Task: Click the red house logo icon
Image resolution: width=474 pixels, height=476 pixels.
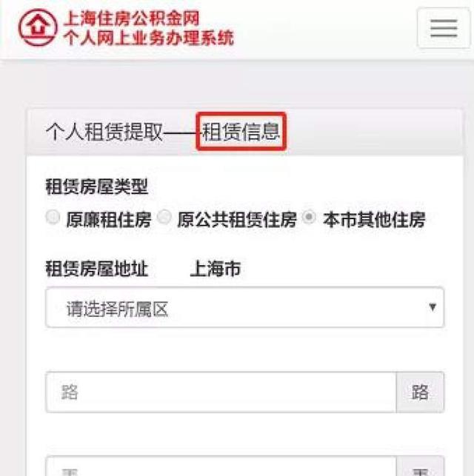Action: click(38, 27)
